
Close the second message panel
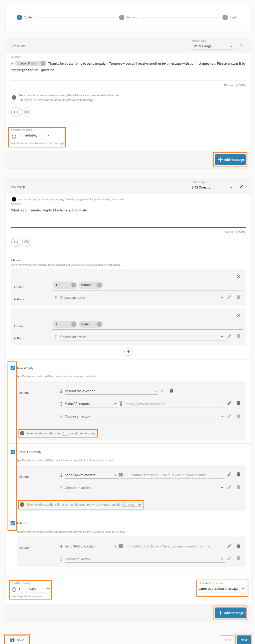click(241, 187)
